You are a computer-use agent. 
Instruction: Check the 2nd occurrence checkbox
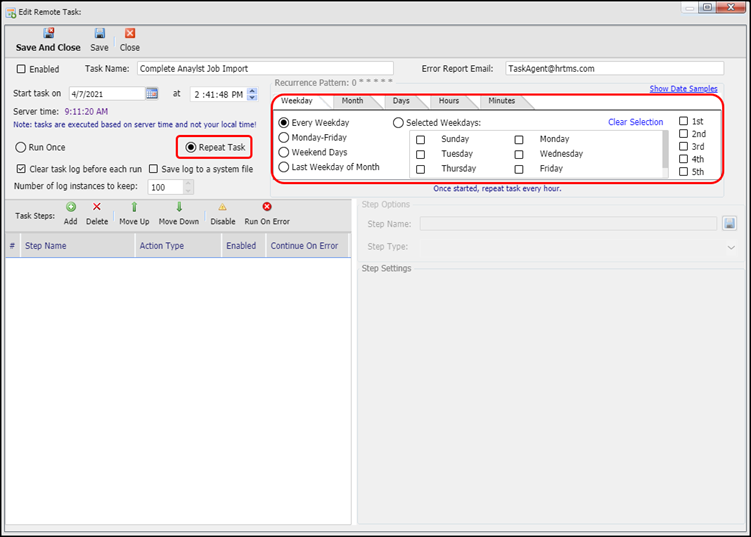683,134
